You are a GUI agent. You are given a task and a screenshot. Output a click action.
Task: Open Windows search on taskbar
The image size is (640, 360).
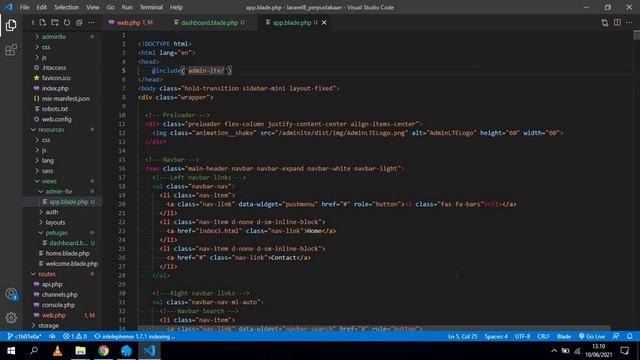tap(34, 351)
